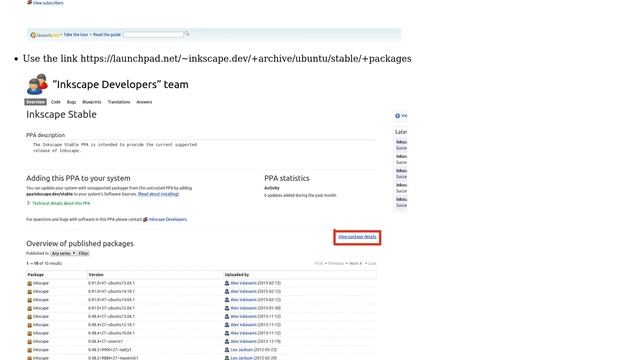The image size is (640, 360).
Task: Click the package icon in the ubuntu13.04.1 row
Action: [x=29, y=317]
